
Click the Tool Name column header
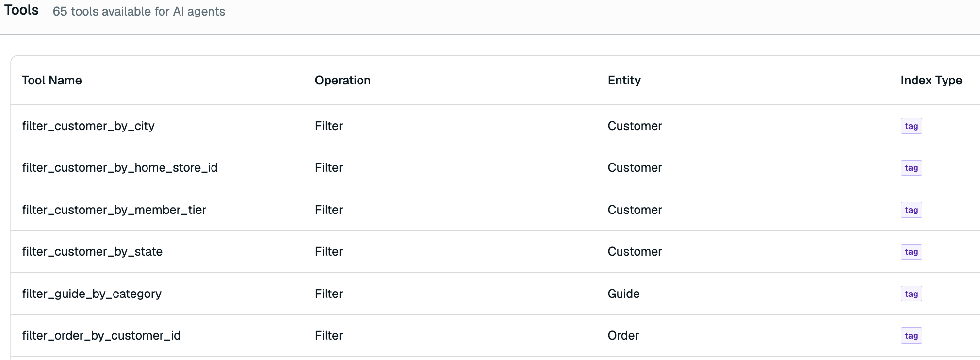[x=51, y=80]
